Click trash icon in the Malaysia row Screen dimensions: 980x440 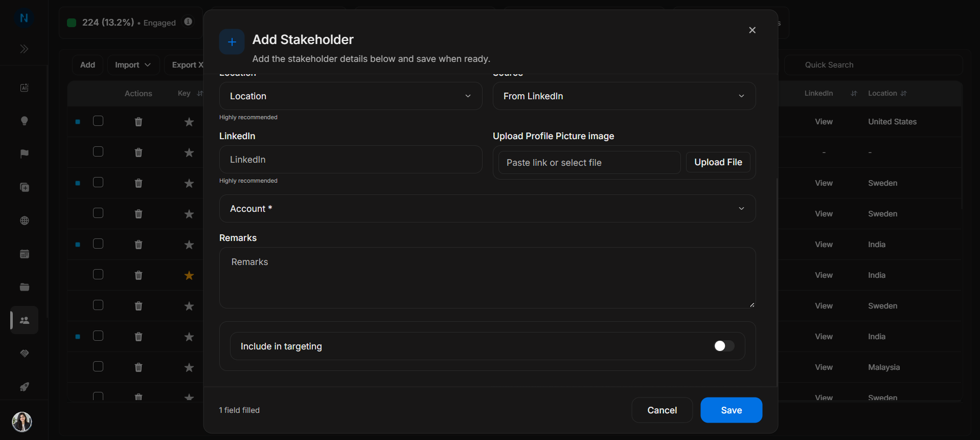click(138, 367)
